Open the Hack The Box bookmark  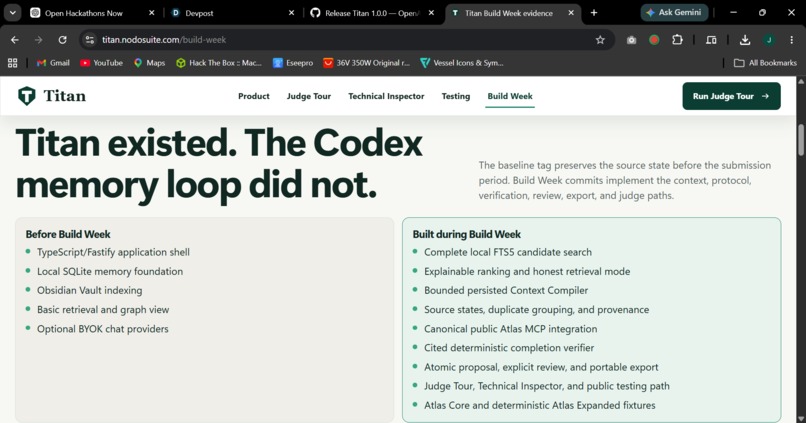[219, 63]
